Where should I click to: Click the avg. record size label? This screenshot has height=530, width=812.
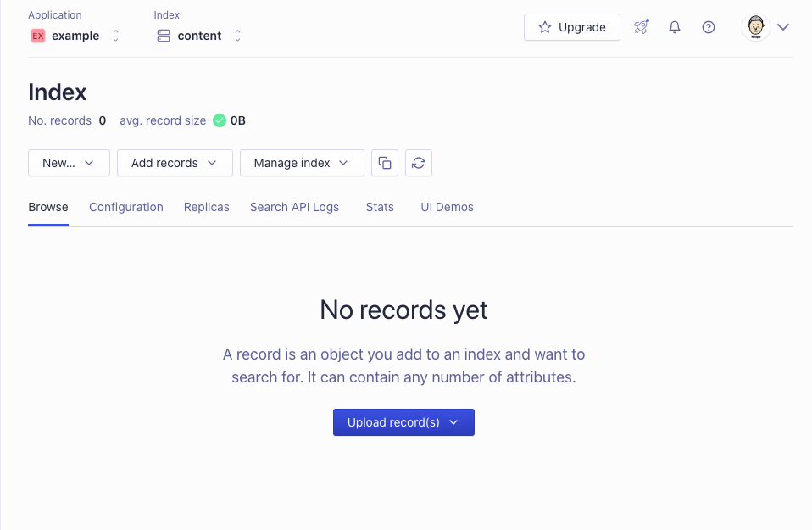[163, 120]
